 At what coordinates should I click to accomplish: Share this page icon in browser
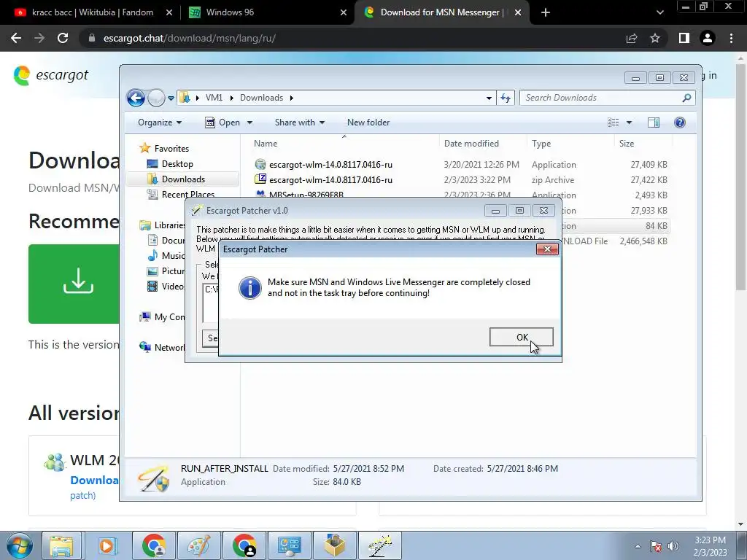click(632, 38)
